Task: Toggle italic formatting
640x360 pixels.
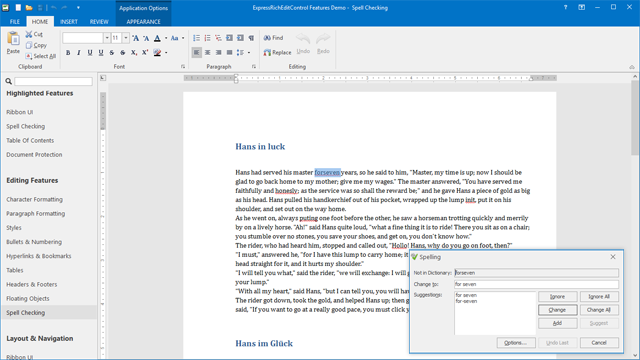Action: click(x=79, y=53)
